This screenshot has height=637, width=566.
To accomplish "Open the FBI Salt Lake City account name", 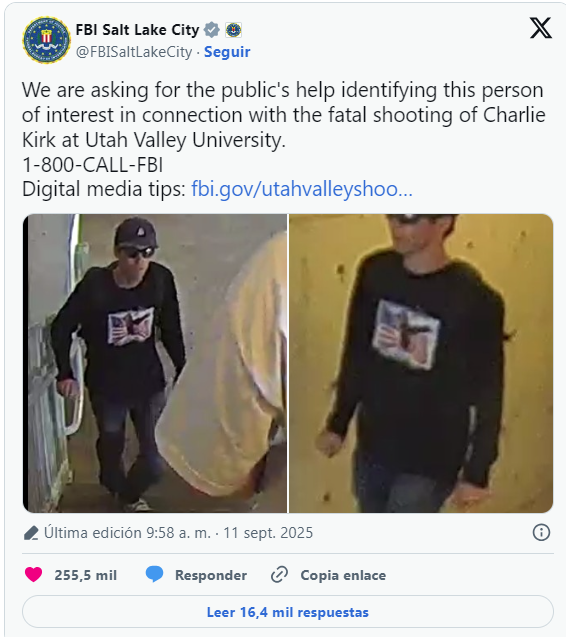I will point(137,30).
